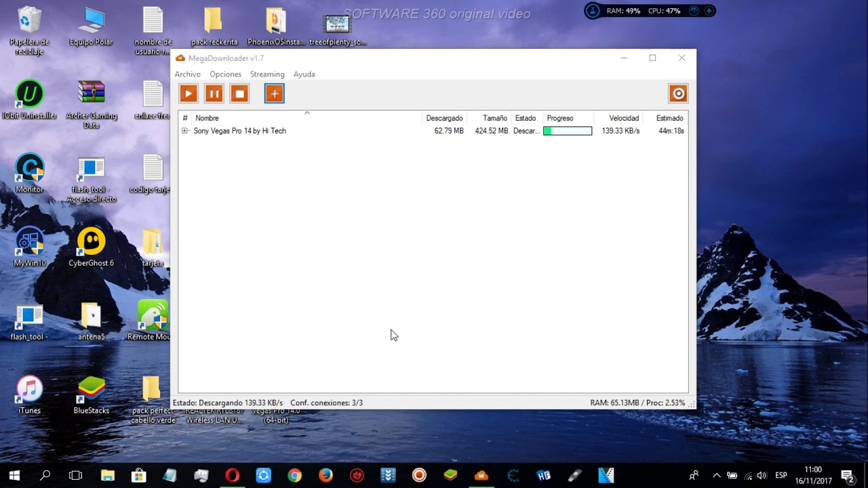Sort list by Descargado column header
This screenshot has width=868, height=488.
point(444,118)
